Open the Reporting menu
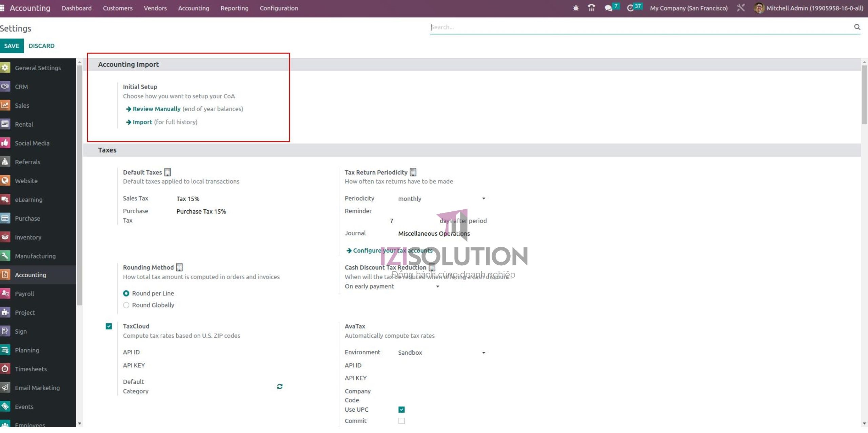The image size is (868, 433). coord(234,8)
